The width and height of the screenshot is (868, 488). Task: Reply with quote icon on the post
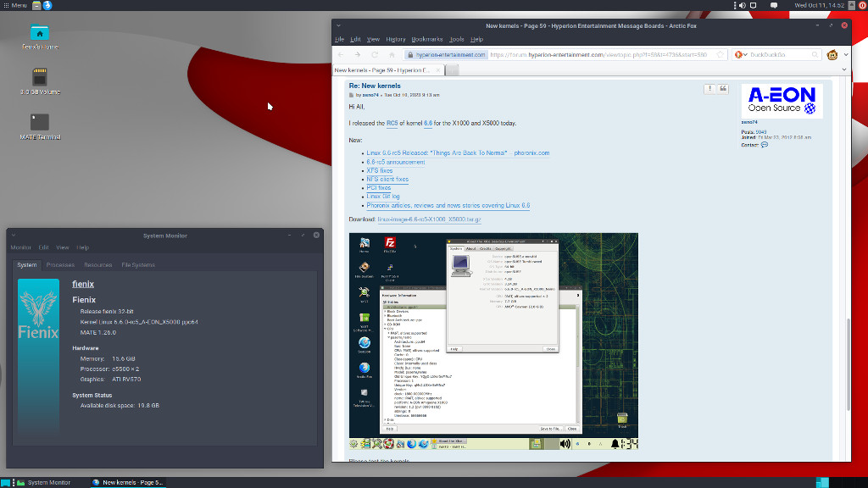pyautogui.click(x=723, y=88)
